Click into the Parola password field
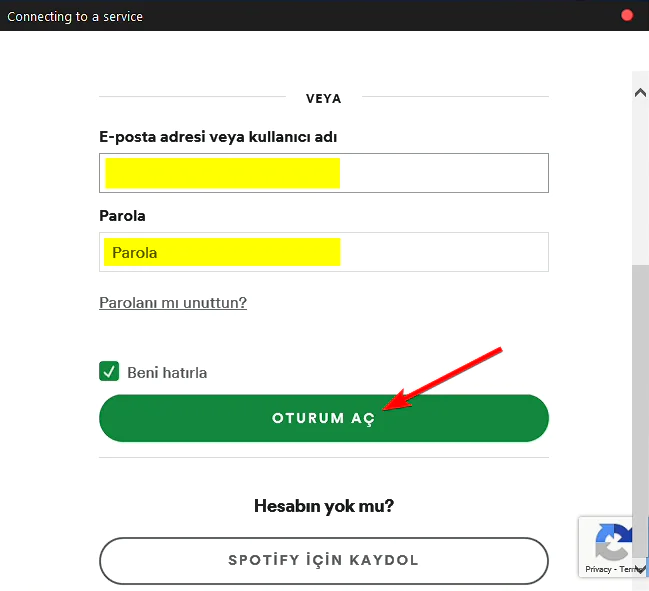Screen dimensions: 649x591 click(x=324, y=252)
